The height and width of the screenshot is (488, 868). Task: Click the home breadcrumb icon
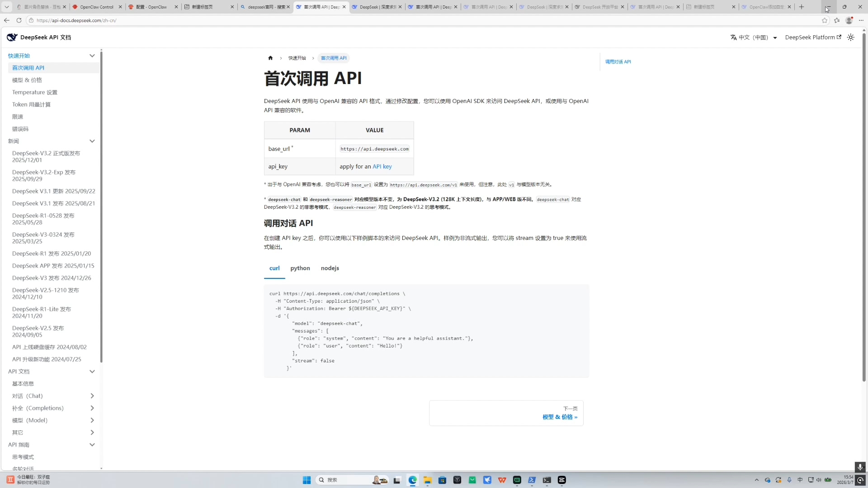pyautogui.click(x=270, y=58)
